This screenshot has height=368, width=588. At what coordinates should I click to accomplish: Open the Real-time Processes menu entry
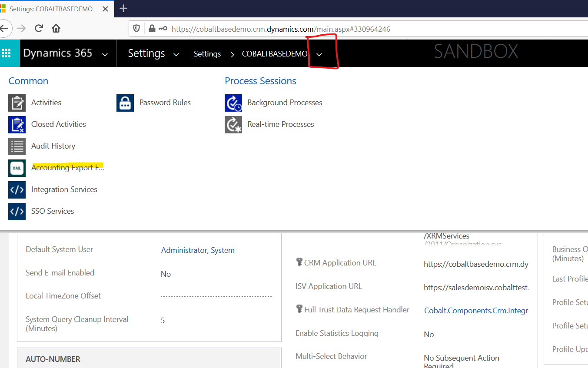coord(281,124)
